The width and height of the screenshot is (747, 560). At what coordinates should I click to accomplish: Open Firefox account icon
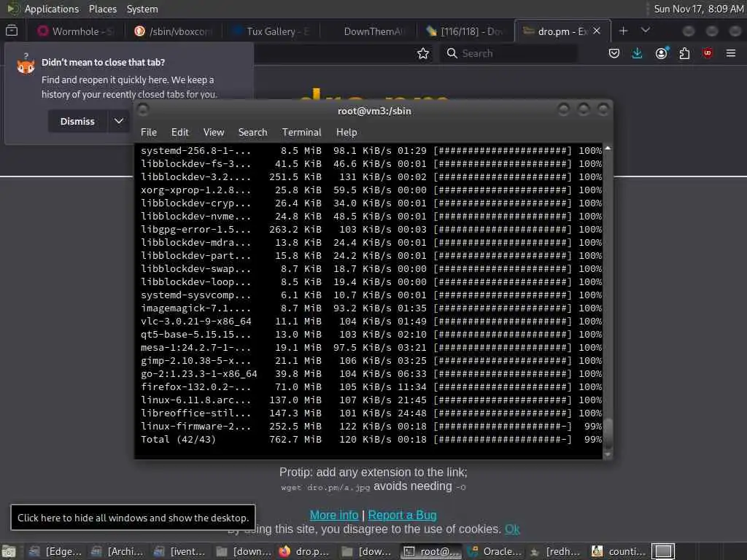tap(661, 53)
